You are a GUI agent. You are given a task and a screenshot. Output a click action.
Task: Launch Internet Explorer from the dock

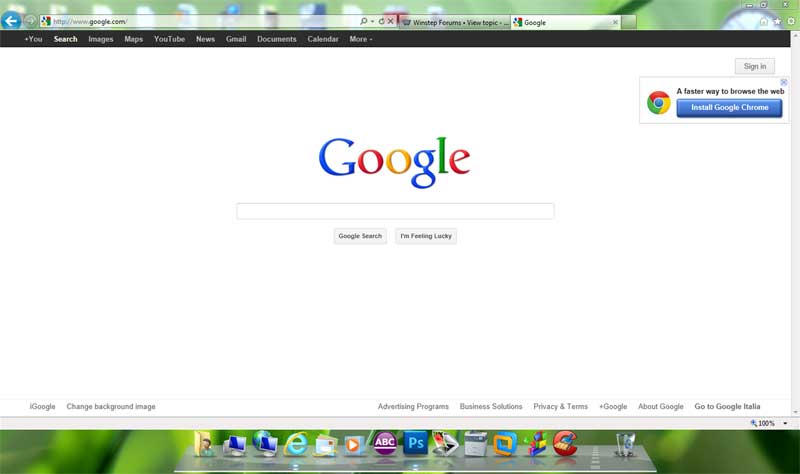(296, 444)
